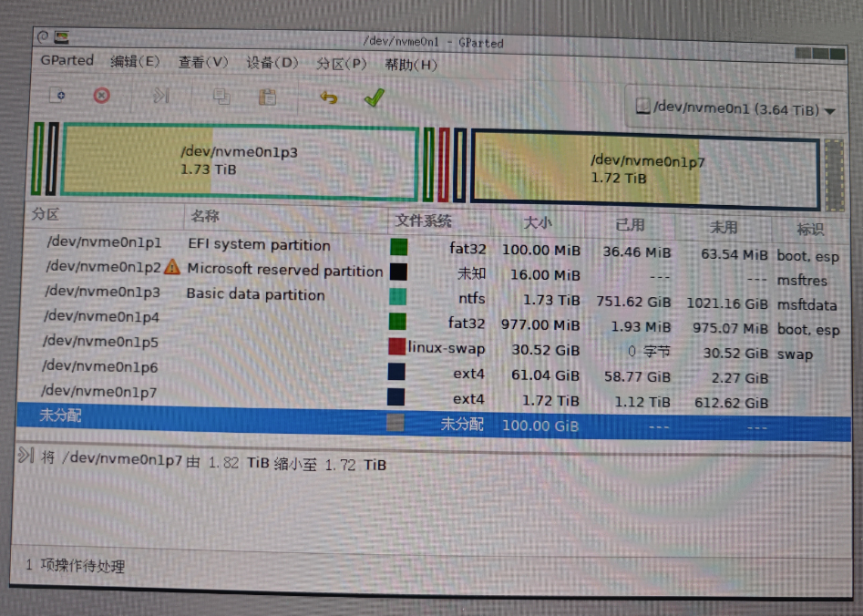Click the 名称 column header
This screenshot has width=863, height=616.
(x=205, y=216)
